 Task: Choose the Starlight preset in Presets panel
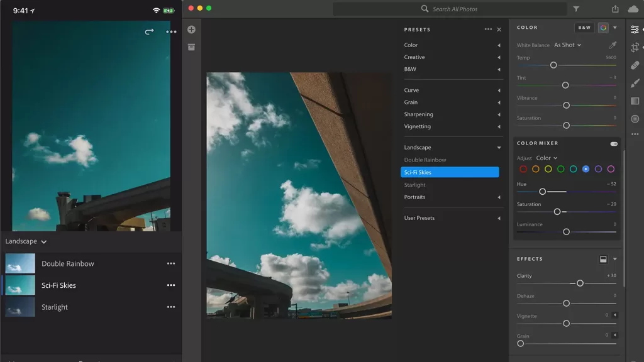[x=415, y=185]
